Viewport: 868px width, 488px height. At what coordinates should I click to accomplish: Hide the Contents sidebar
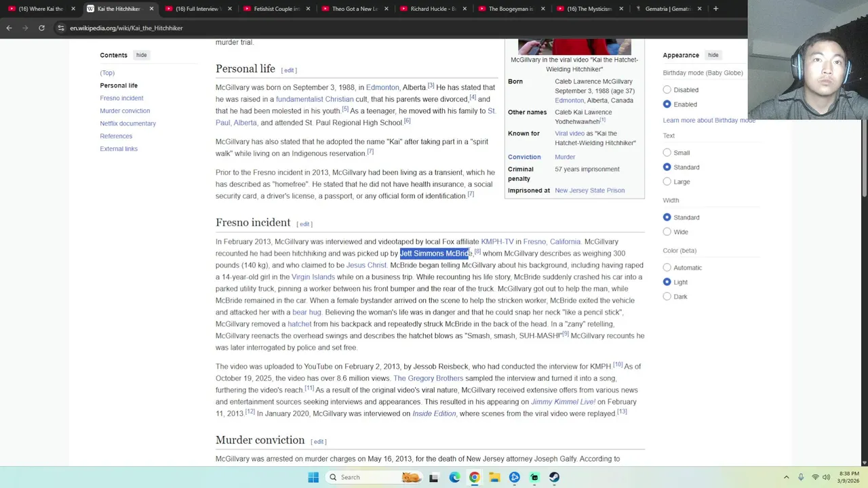pyautogui.click(x=141, y=55)
